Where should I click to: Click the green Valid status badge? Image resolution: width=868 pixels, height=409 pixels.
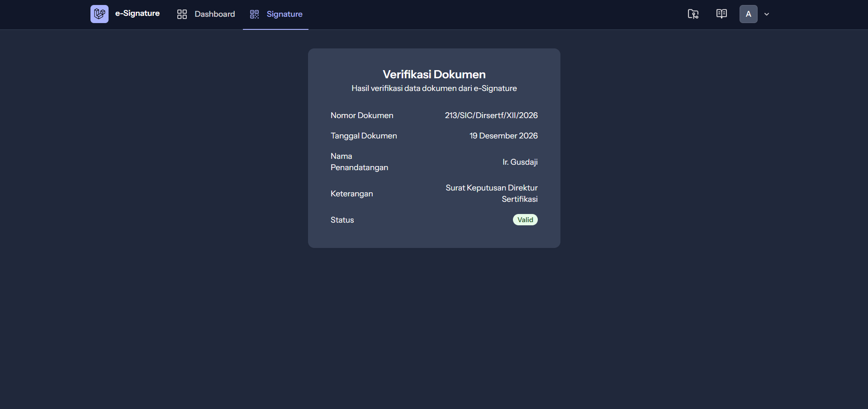point(525,220)
